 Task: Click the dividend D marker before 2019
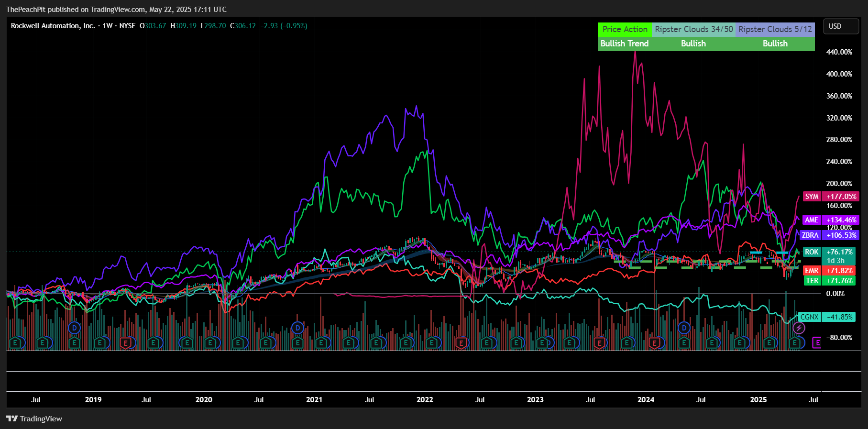(74, 328)
